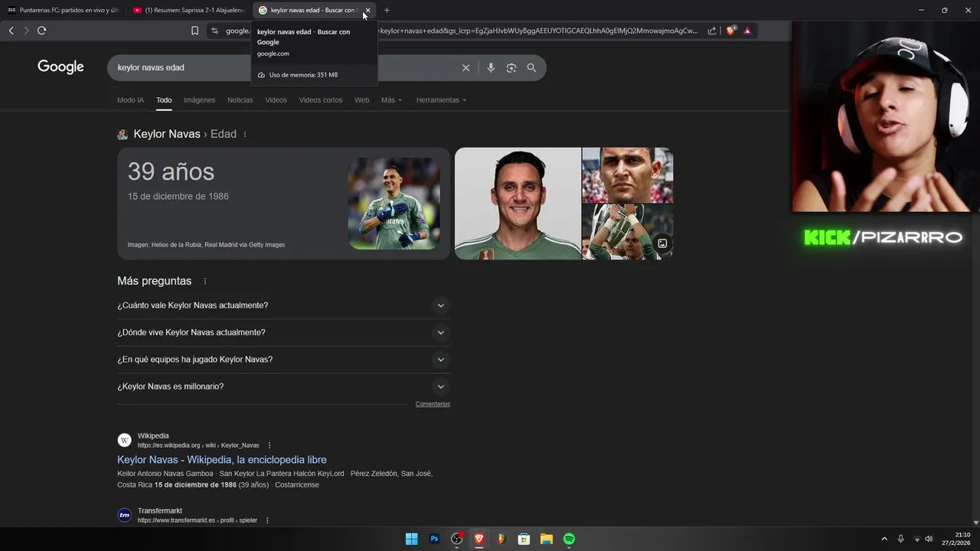Go forward with the browser forward arrow
The image size is (980, 551).
(26, 31)
